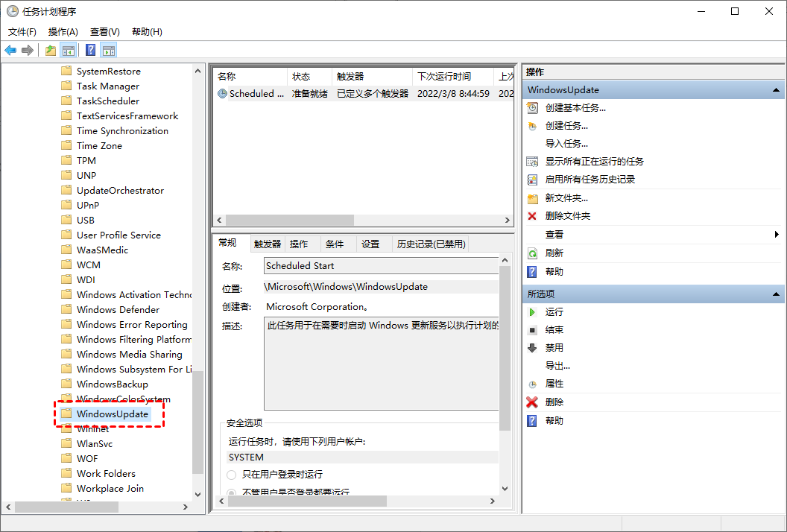The image size is (787, 532).
Task: Disable the task via 禁用 action
Action: [554, 347]
